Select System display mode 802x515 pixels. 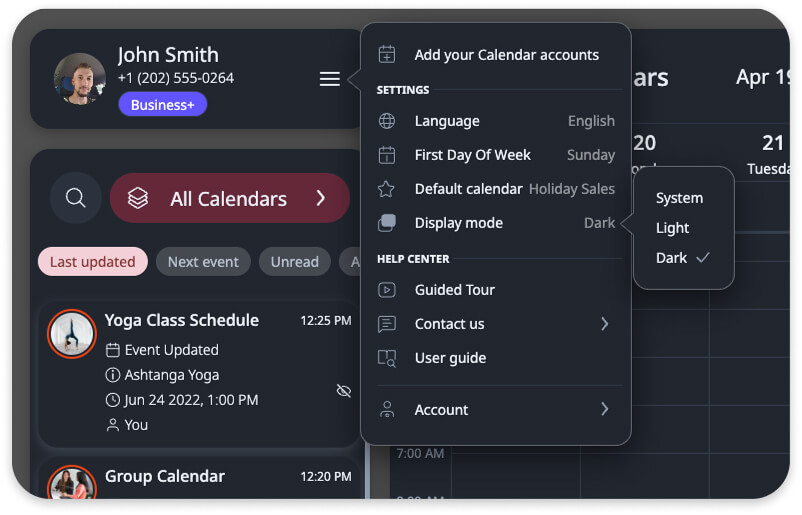[x=679, y=198]
